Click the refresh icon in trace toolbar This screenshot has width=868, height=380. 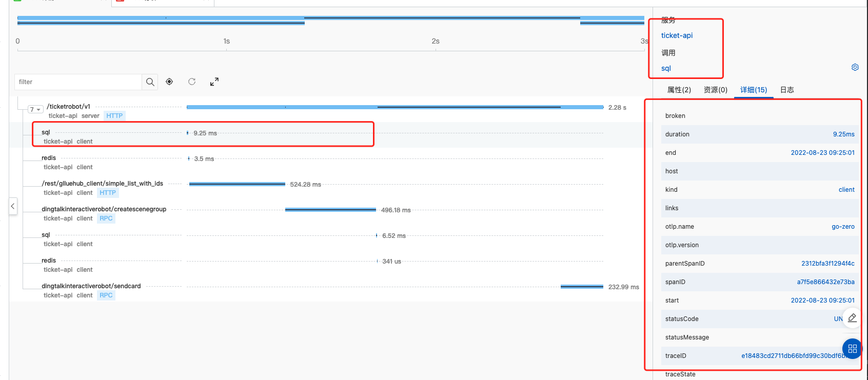click(192, 82)
